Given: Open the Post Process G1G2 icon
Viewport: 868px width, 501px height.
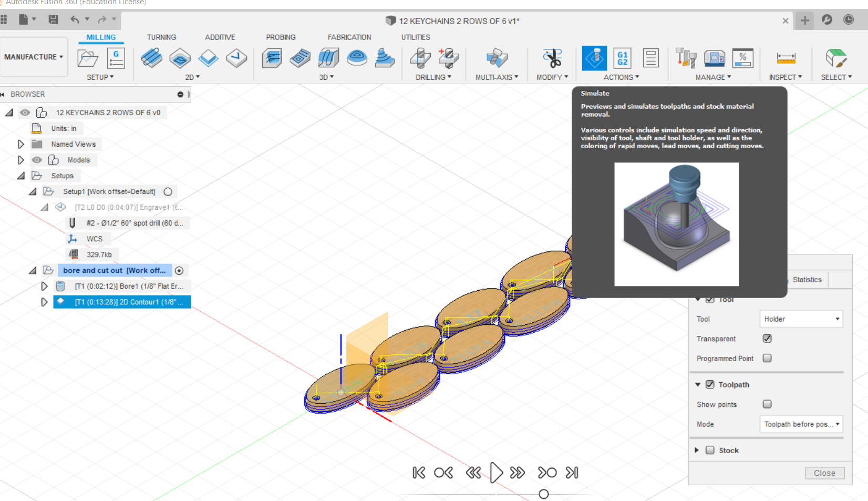Looking at the screenshot, I should (622, 58).
